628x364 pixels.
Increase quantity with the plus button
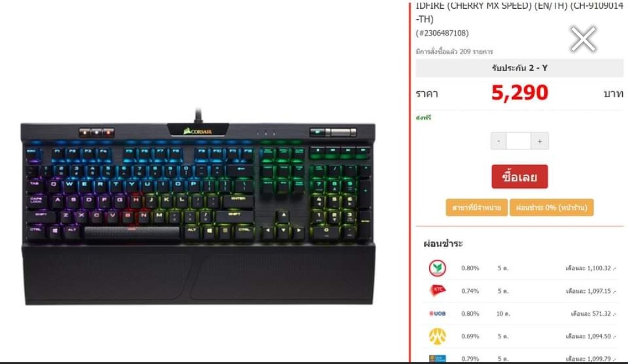pos(540,141)
